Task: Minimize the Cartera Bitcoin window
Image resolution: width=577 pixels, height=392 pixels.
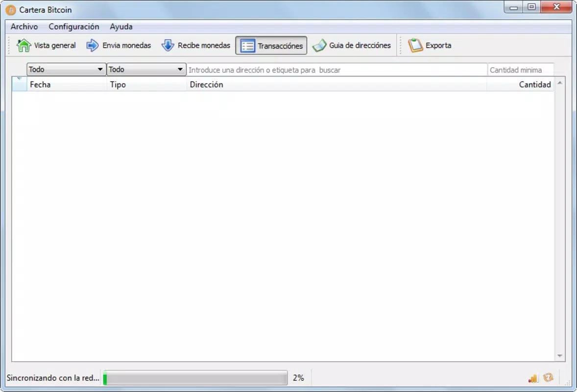Action: click(514, 7)
